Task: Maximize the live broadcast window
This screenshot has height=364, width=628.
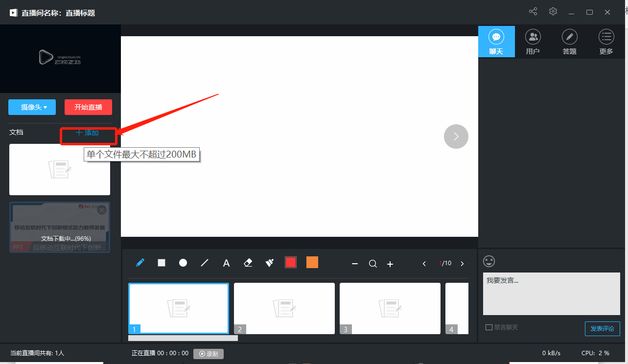Action: click(x=589, y=12)
